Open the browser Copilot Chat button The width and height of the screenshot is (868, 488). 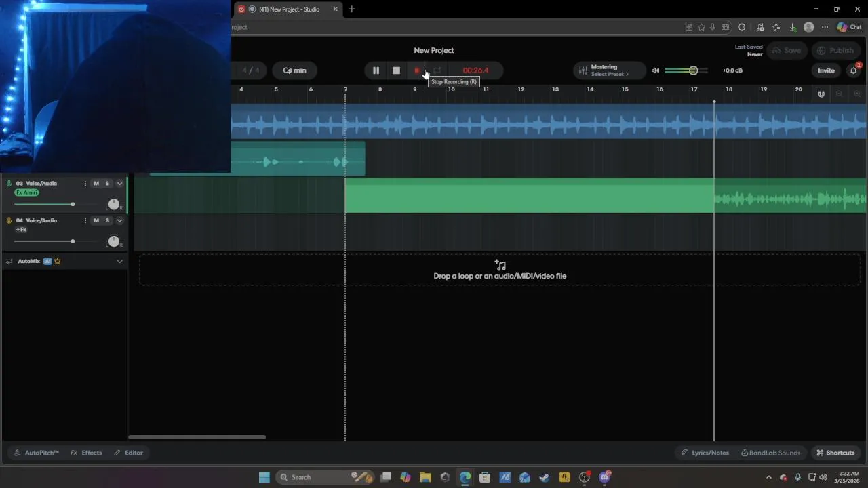(x=849, y=27)
